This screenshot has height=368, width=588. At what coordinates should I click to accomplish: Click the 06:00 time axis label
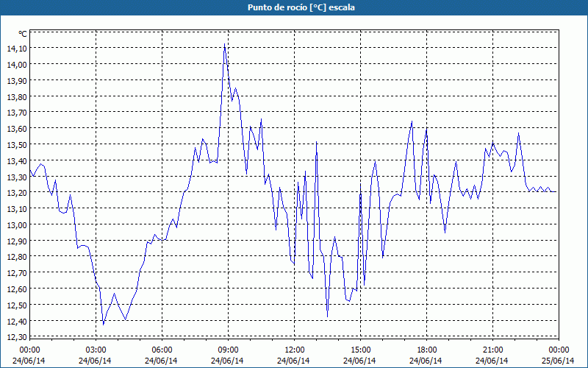click(162, 350)
